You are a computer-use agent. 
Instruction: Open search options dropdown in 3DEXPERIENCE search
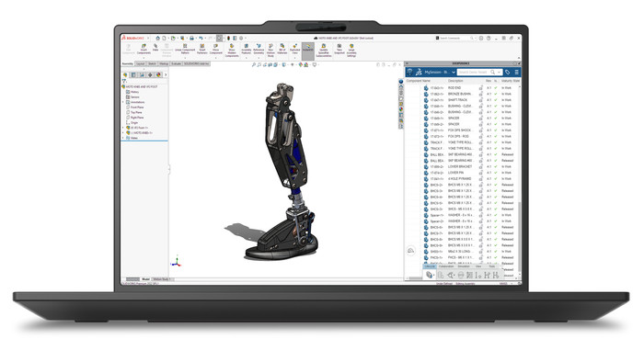point(499,73)
